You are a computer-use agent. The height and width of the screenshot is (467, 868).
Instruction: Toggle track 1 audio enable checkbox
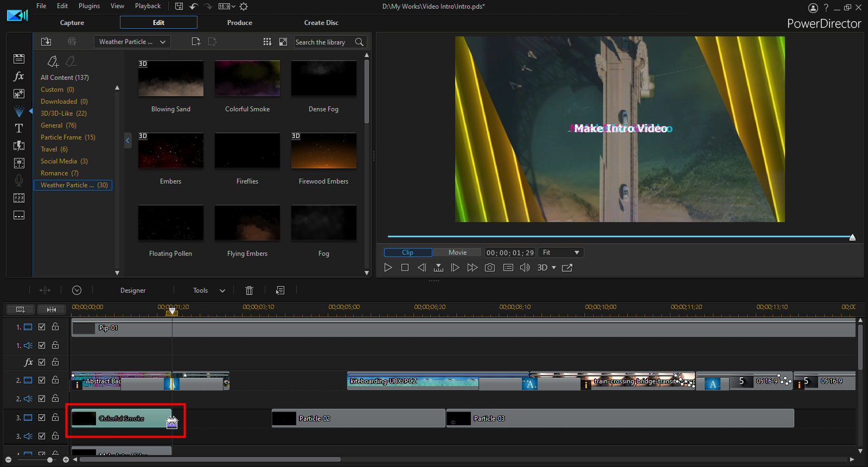point(42,345)
